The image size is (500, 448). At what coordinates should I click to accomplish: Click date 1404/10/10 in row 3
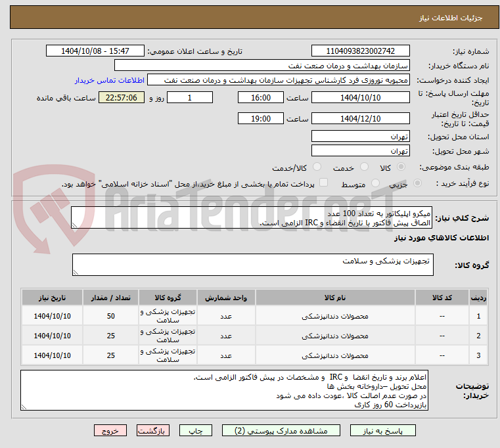(53, 355)
